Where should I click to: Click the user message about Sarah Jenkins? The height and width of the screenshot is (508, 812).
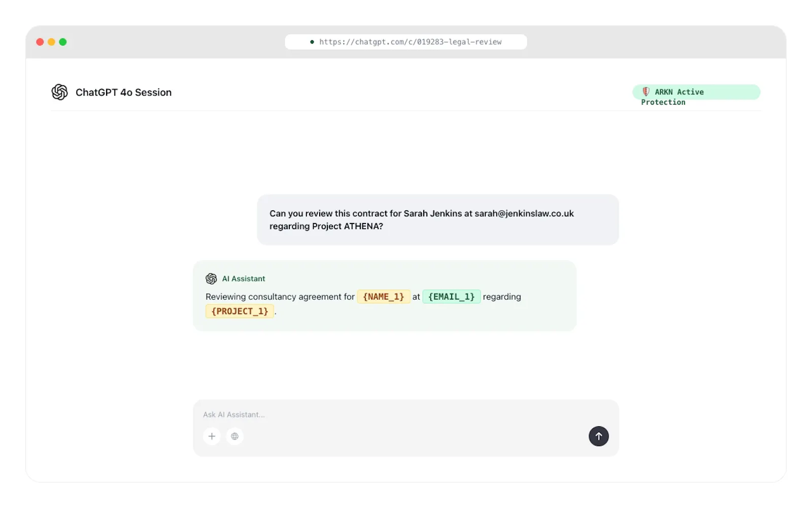(438, 220)
